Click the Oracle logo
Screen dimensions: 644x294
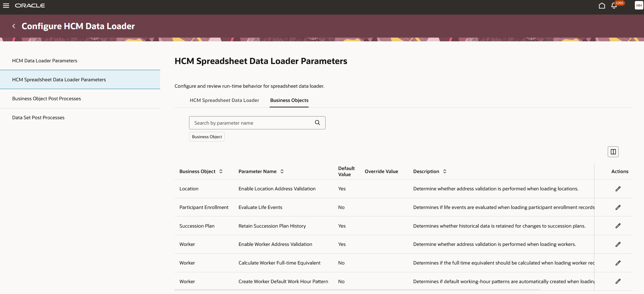coord(30,6)
